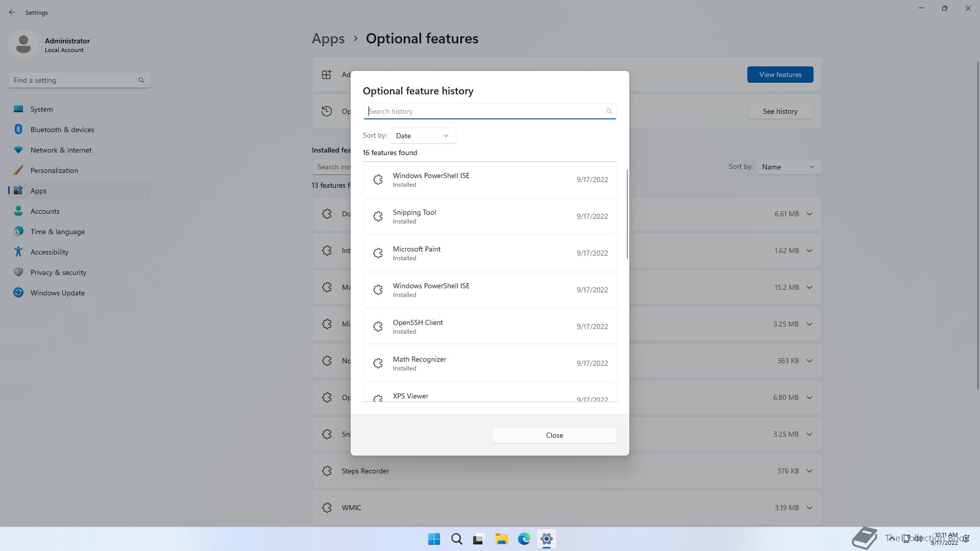Go to Bluetooth & devices settings
Viewport: 980px width, 551px height.
pyautogui.click(x=80, y=130)
